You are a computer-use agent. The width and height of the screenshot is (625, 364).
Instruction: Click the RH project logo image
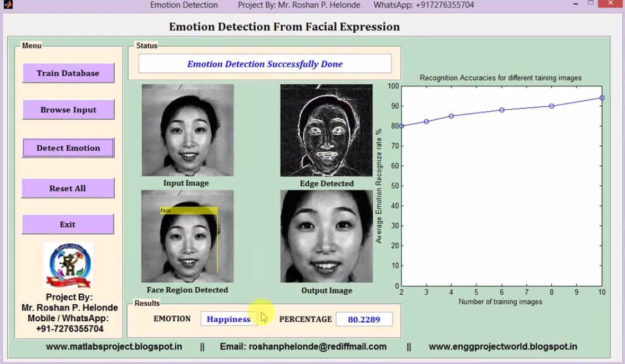[68, 265]
